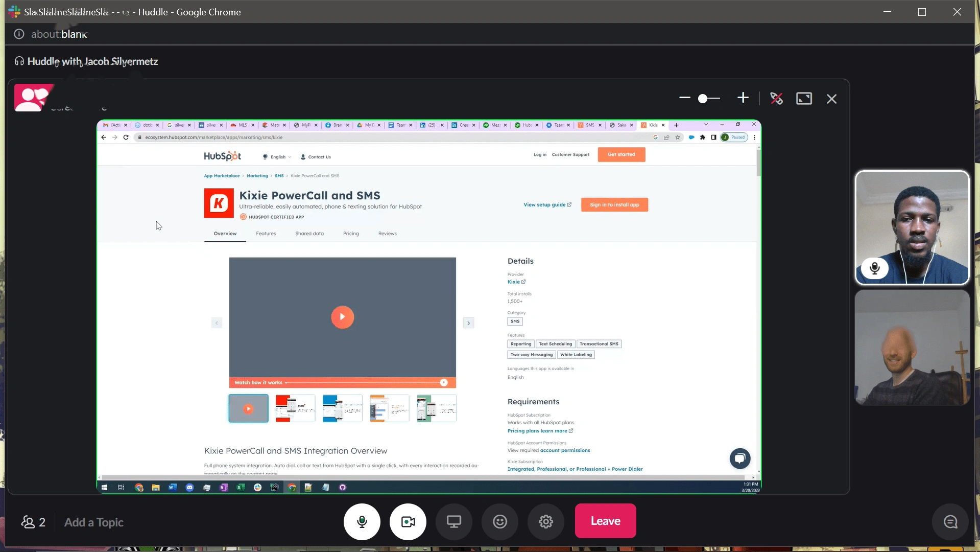Show the next carousel slide
This screenshot has height=552, width=980.
click(x=468, y=323)
